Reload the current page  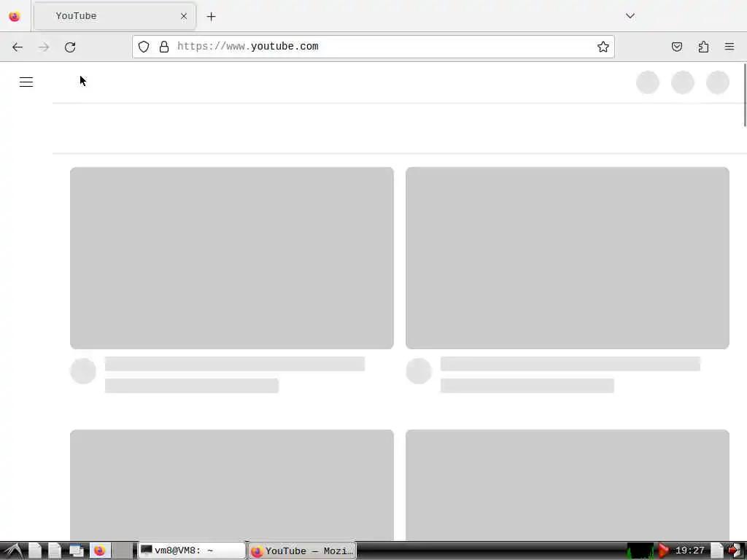coord(70,47)
